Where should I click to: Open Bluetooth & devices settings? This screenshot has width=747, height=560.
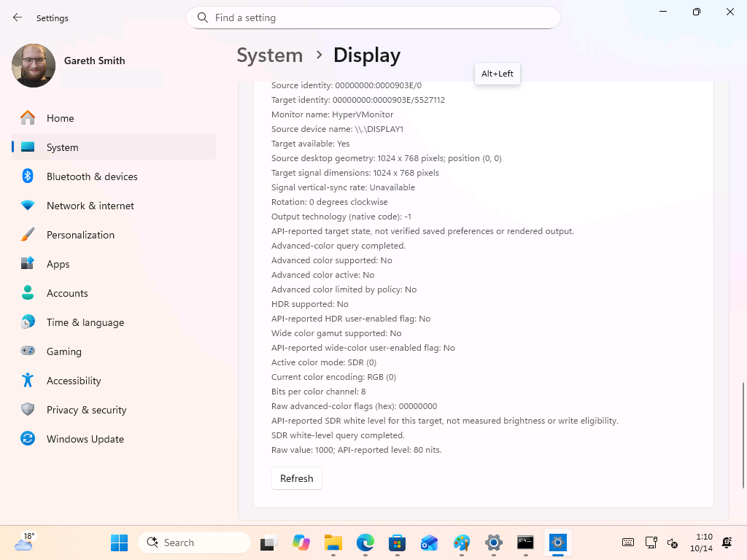(113, 176)
